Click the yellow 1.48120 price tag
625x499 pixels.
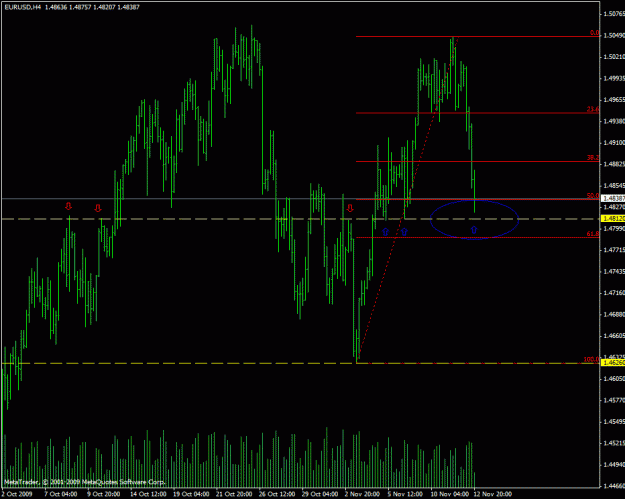(x=613, y=218)
